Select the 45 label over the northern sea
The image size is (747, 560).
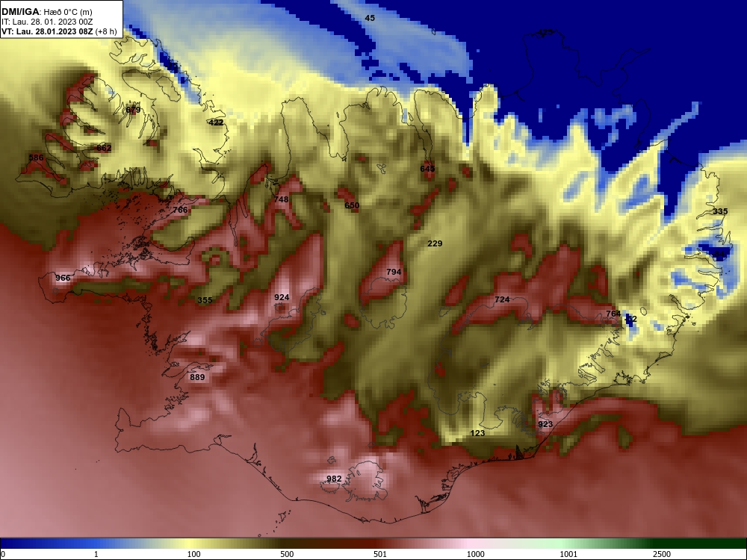tap(370, 18)
